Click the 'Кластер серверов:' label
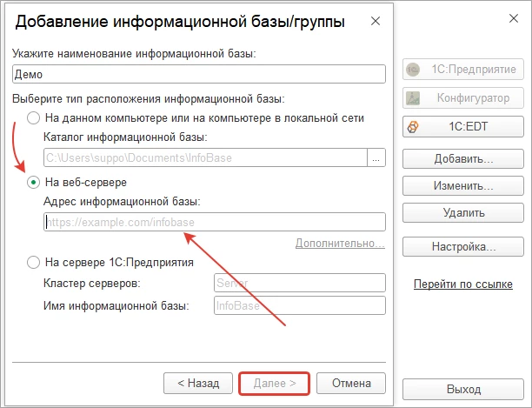 pos(92,283)
